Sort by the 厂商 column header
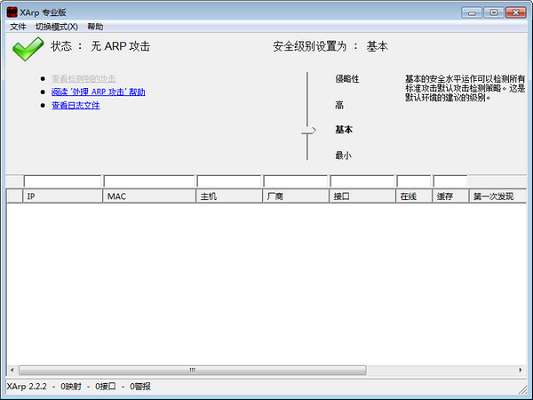The width and height of the screenshot is (533, 400). pos(296,196)
